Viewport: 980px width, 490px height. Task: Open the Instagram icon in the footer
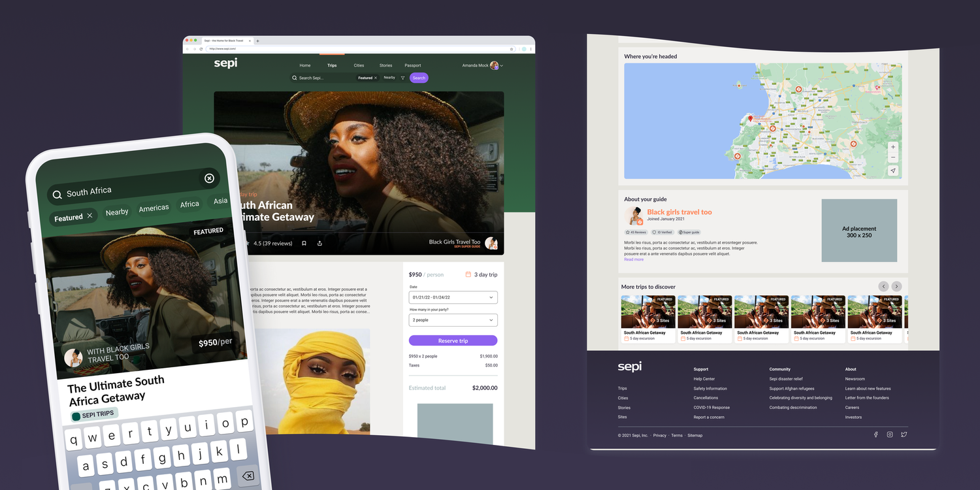click(x=890, y=434)
